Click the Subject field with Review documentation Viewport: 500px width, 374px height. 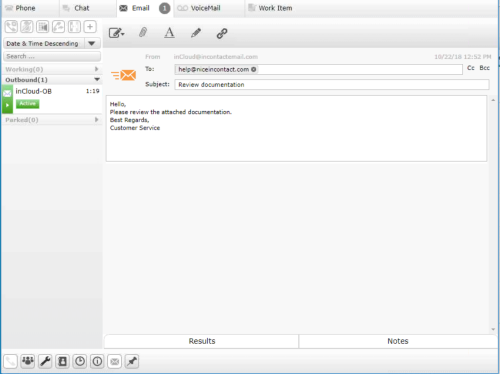coord(332,85)
